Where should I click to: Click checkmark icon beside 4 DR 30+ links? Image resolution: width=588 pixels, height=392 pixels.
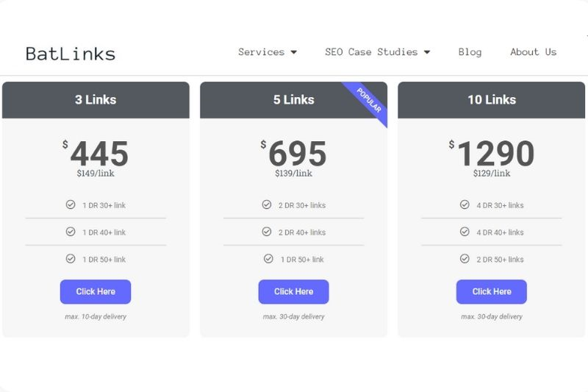coord(465,204)
